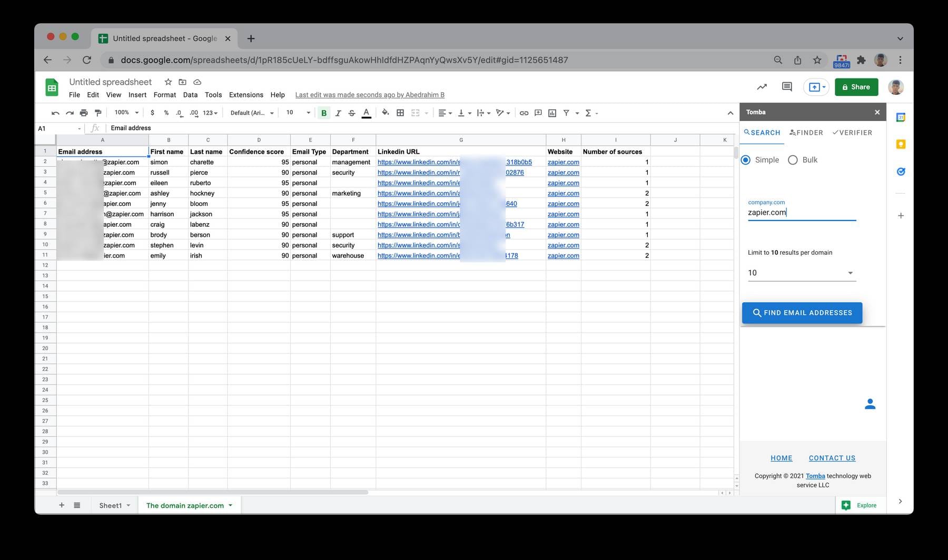Click the Insert chart icon
Viewport: 948px width, 560px height.
click(552, 113)
